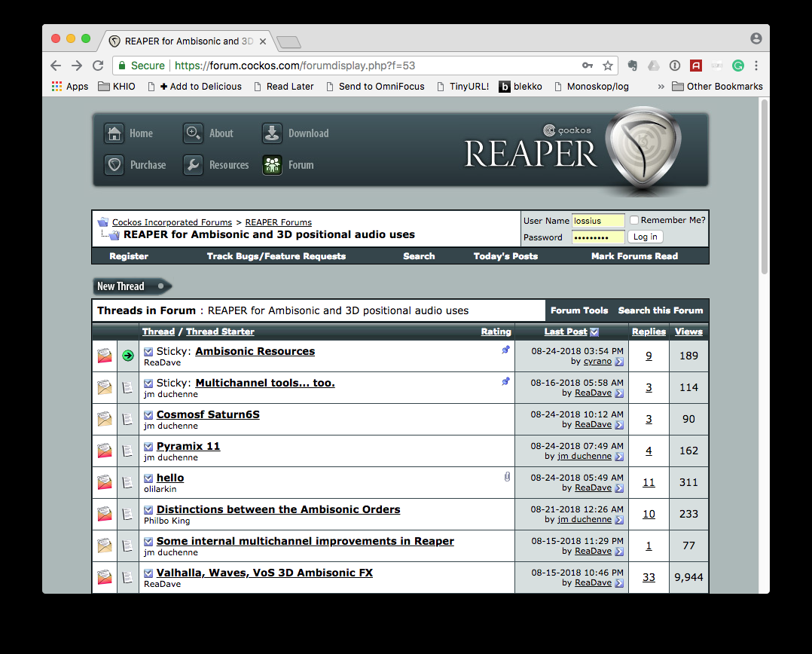Click the Purchase shield icon
Screen dimensions: 812x654
coord(114,165)
